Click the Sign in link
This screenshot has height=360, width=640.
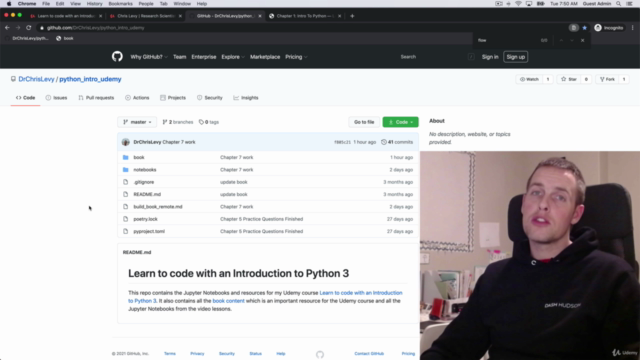(x=490, y=57)
